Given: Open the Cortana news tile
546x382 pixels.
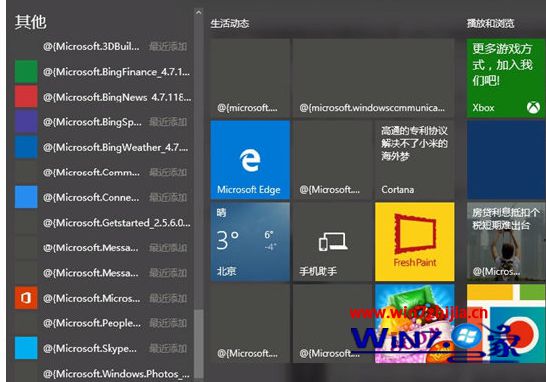Looking at the screenshot, I should click(x=414, y=160).
